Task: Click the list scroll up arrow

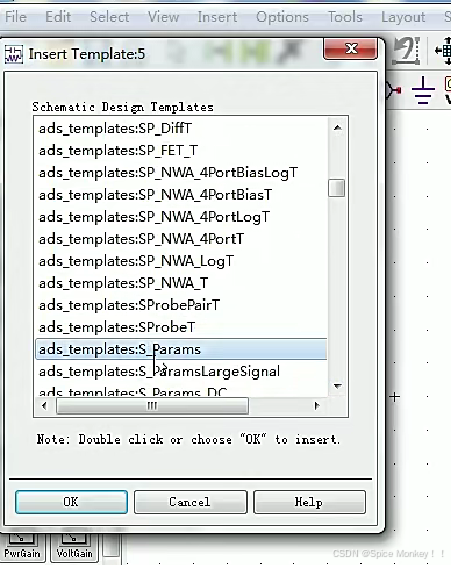Action: pyautogui.click(x=337, y=128)
